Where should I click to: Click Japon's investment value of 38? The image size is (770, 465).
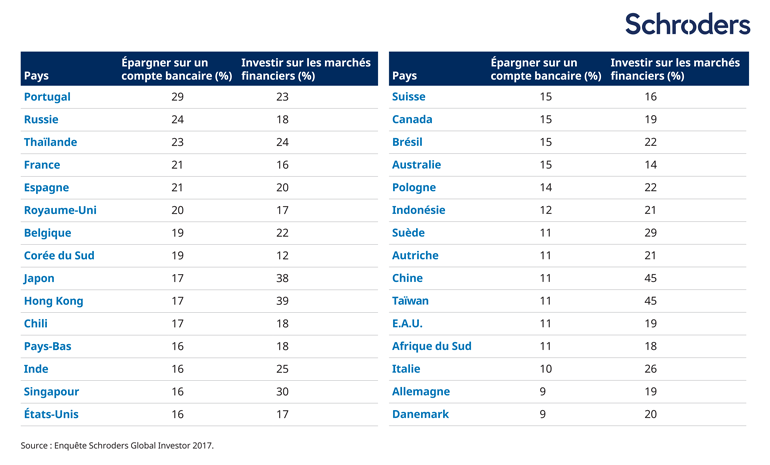(x=282, y=278)
